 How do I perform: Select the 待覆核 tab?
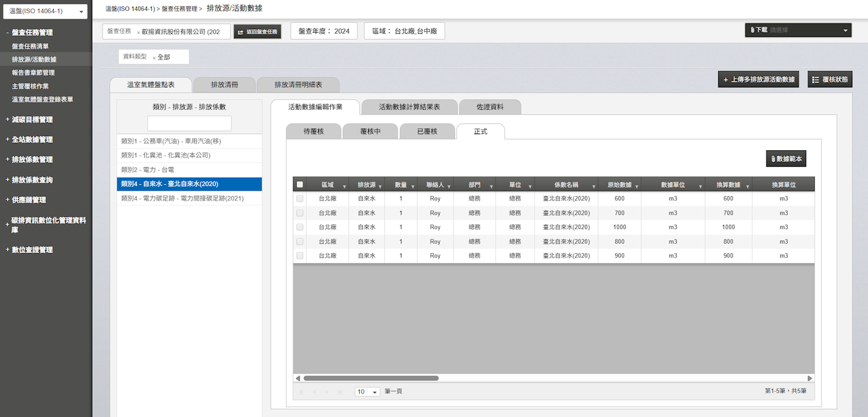[x=314, y=131]
